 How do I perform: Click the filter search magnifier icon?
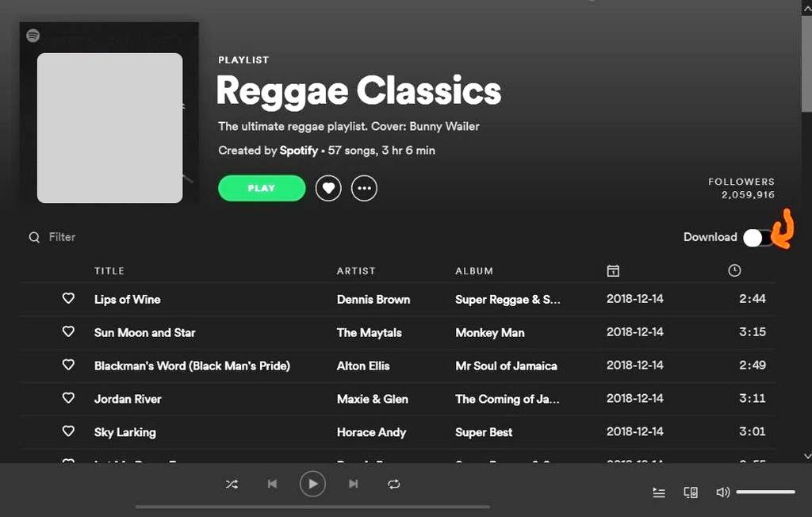click(34, 237)
